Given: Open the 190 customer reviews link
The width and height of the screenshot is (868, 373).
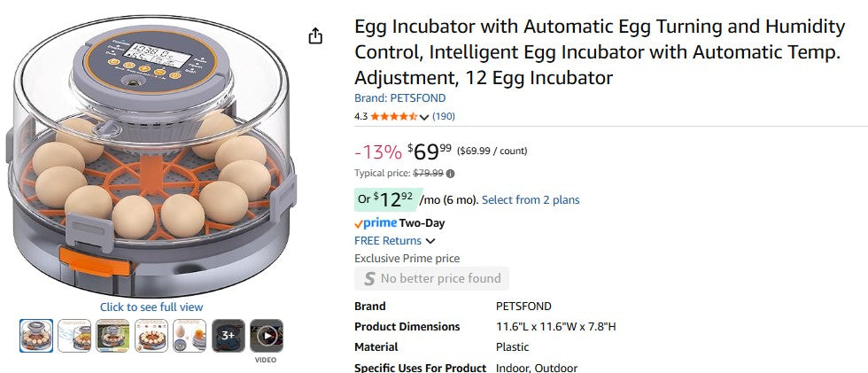Looking at the screenshot, I should (x=444, y=116).
